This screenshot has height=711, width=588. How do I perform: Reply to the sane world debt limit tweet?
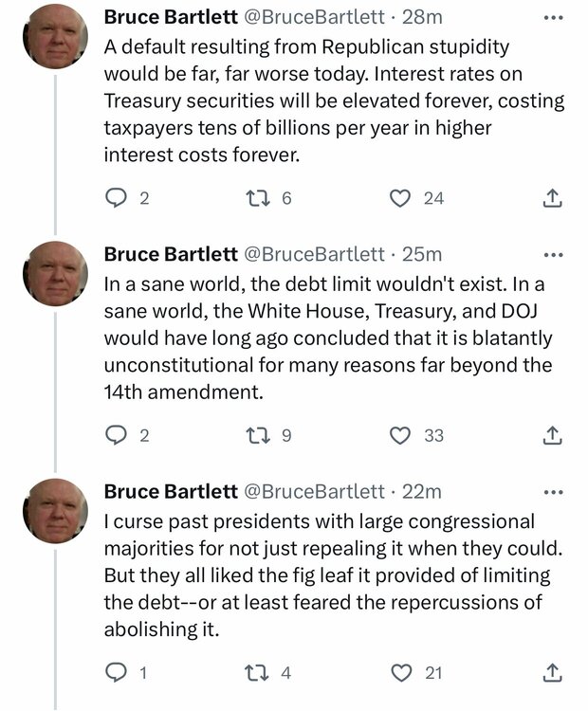point(116,435)
